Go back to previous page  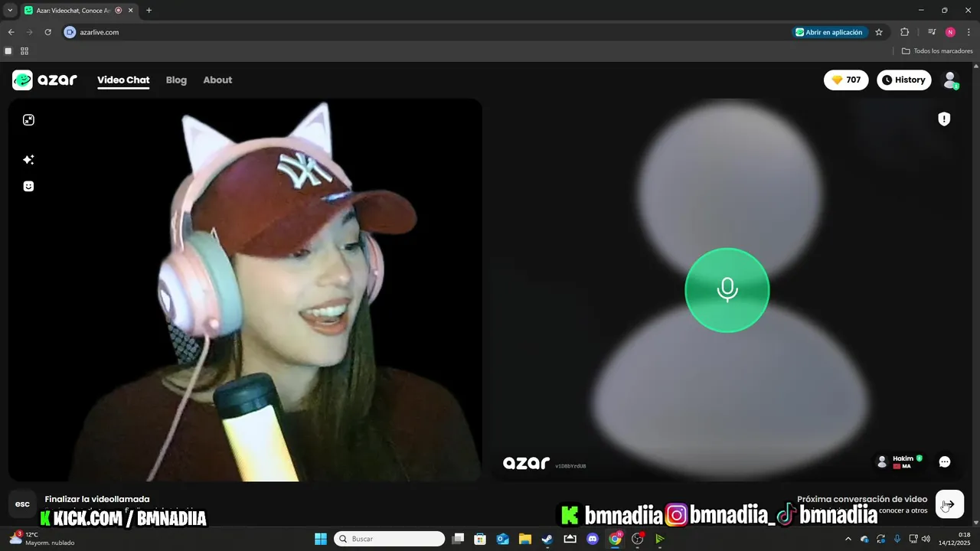(x=11, y=32)
